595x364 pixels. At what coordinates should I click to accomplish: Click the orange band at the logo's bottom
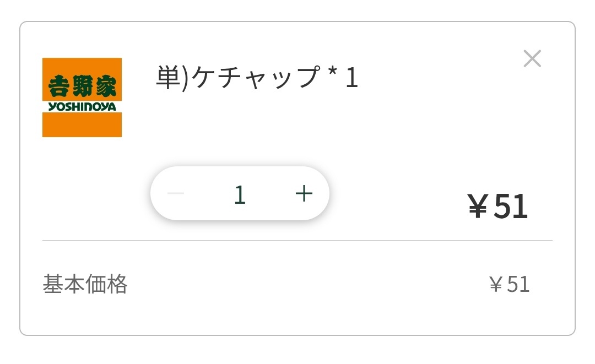click(82, 125)
